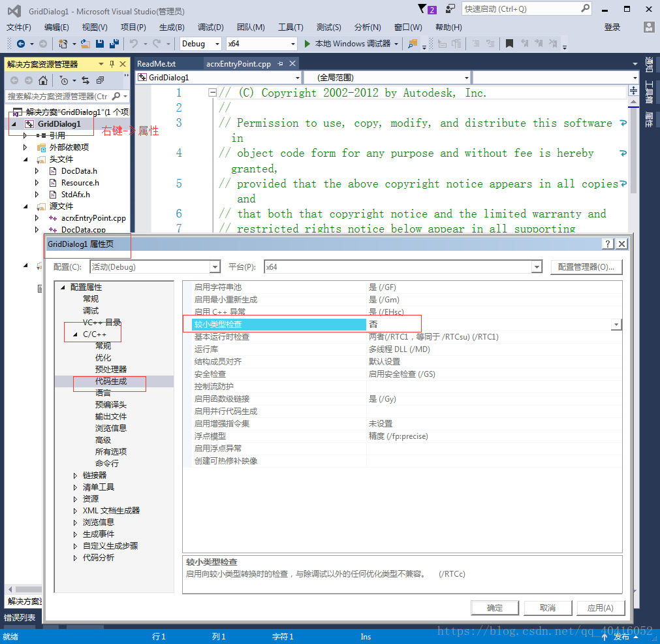The height and width of the screenshot is (644, 660).
Task: Click the Solution Explorer search field
Action: click(x=58, y=97)
